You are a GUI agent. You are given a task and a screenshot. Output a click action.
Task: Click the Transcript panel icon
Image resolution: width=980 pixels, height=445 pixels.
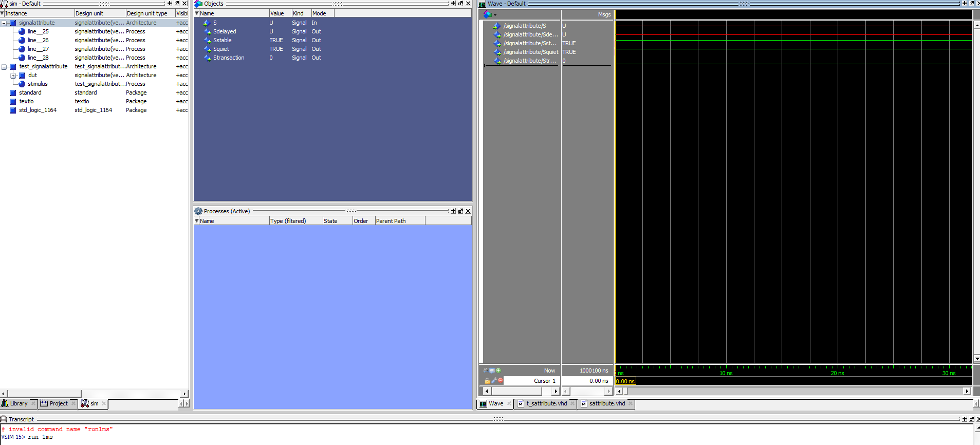(4, 419)
